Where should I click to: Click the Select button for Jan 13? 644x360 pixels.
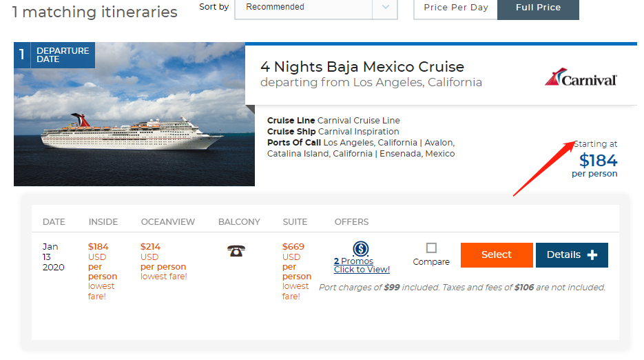pos(496,255)
